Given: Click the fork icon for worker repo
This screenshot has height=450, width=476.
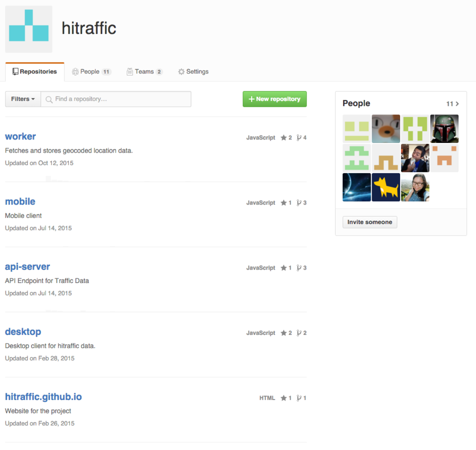Looking at the screenshot, I should (299, 137).
